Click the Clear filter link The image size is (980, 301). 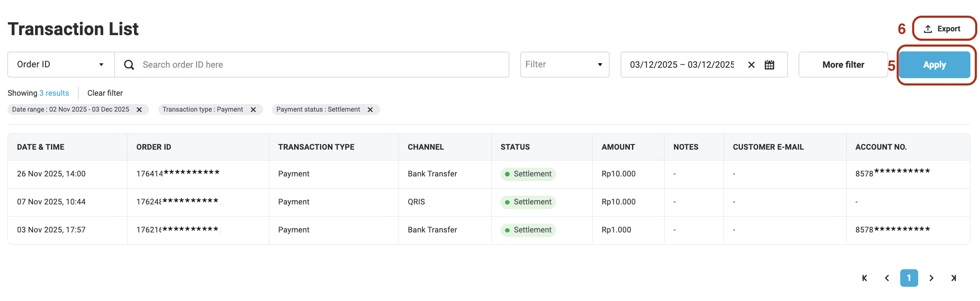(105, 93)
